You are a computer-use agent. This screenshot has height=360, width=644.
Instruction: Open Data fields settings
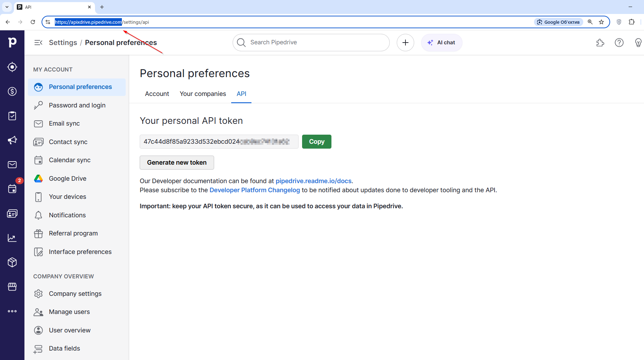77,348
